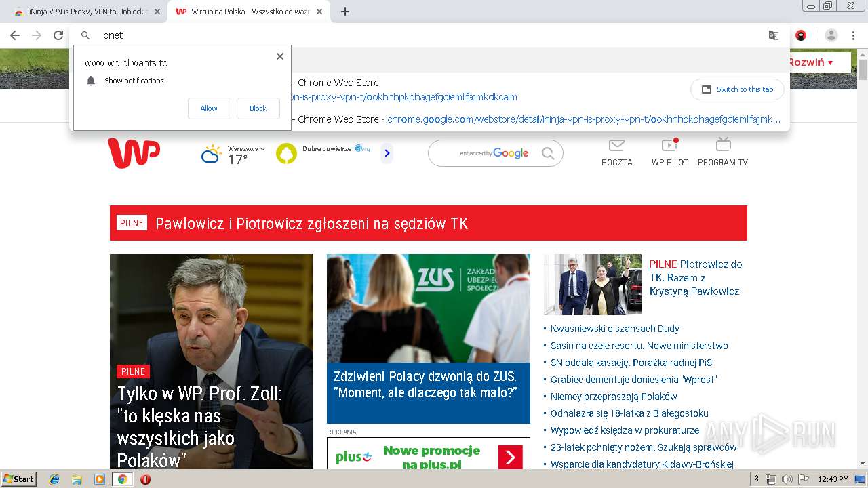Click the Dobre powietrze label
The height and width of the screenshot is (488, 868).
[327, 149]
